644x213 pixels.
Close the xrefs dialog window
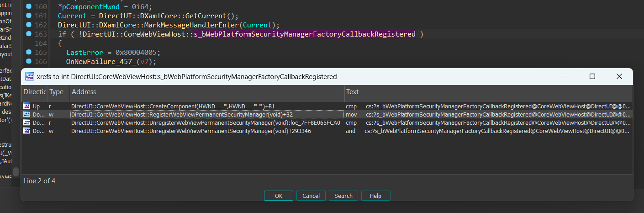[619, 76]
